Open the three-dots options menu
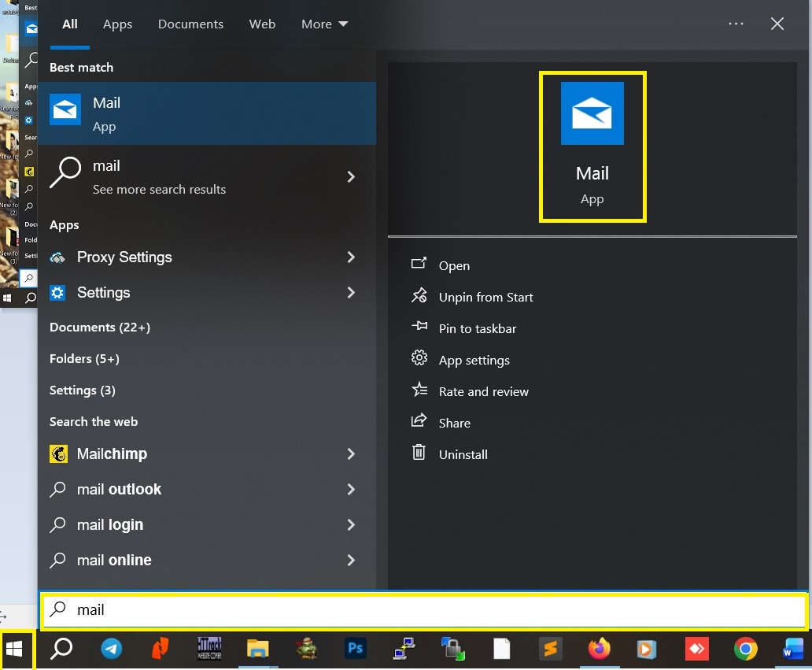The height and width of the screenshot is (670, 812). pyautogui.click(x=736, y=24)
